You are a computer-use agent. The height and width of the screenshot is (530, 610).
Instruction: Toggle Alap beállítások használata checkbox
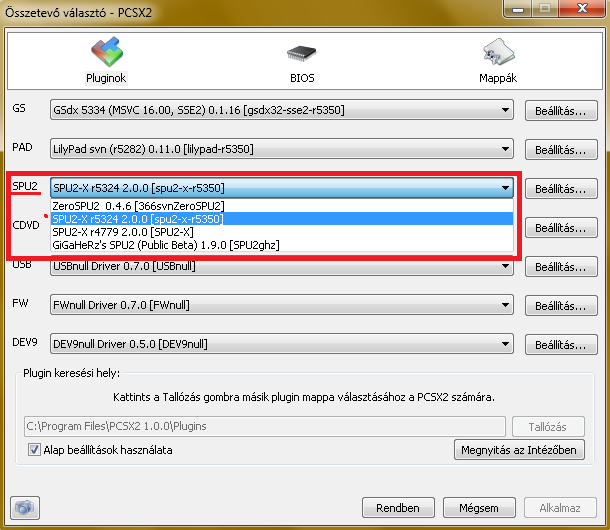[x=34, y=450]
